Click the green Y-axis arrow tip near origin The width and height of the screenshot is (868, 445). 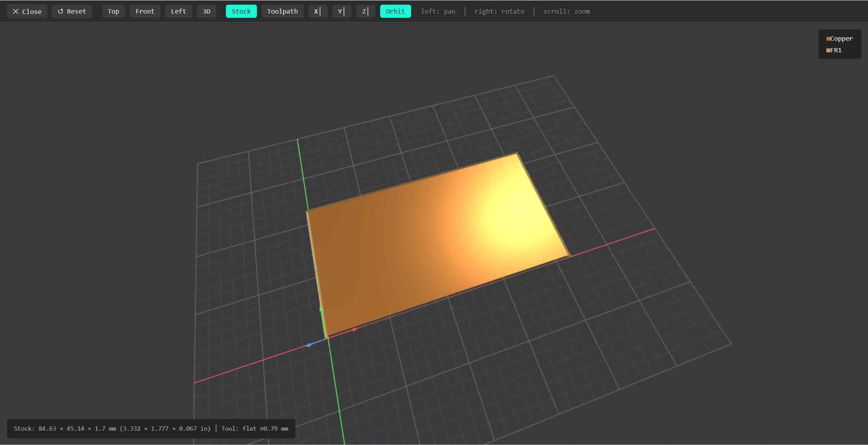321,309
